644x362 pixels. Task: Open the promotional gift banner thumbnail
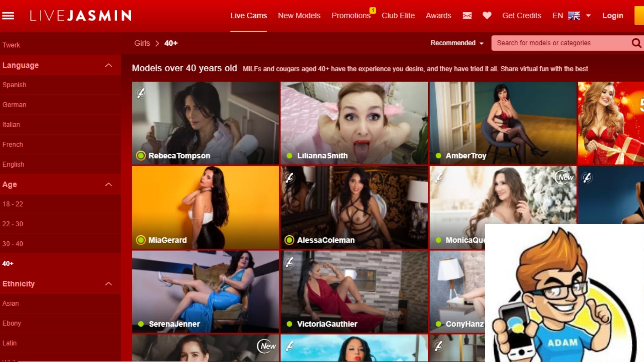pyautogui.click(x=611, y=123)
